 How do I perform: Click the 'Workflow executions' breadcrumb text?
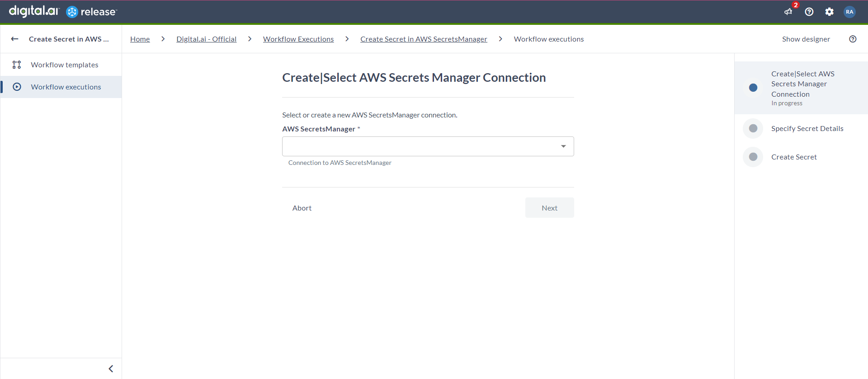click(549, 39)
